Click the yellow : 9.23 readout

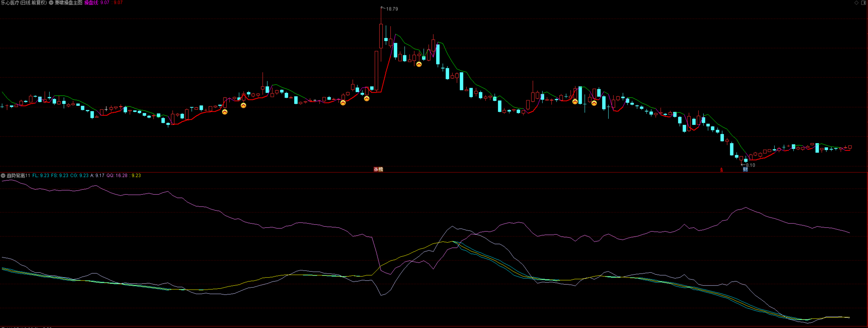pyautogui.click(x=135, y=176)
